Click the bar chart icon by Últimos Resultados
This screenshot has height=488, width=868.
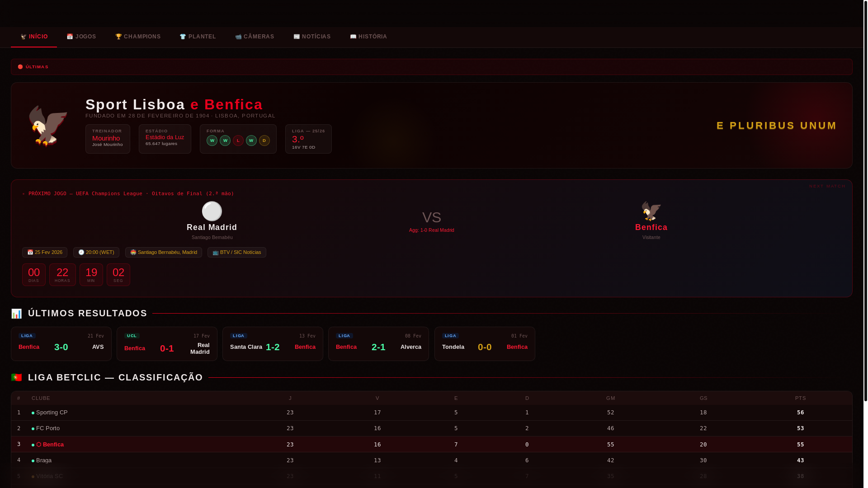click(x=17, y=314)
